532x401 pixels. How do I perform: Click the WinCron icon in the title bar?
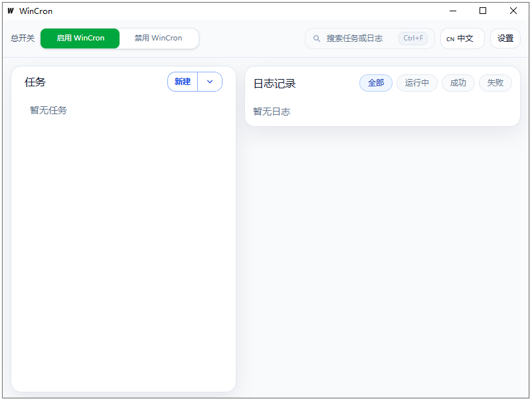click(11, 11)
